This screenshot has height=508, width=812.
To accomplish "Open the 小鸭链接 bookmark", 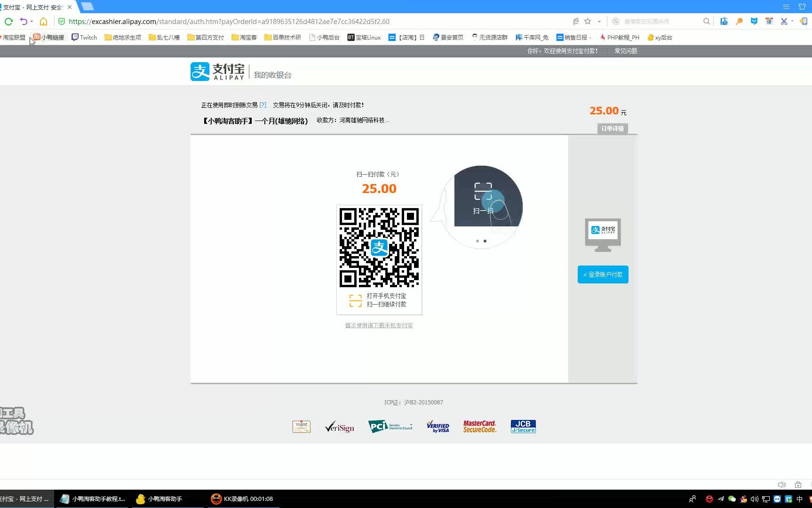I will pyautogui.click(x=48, y=37).
